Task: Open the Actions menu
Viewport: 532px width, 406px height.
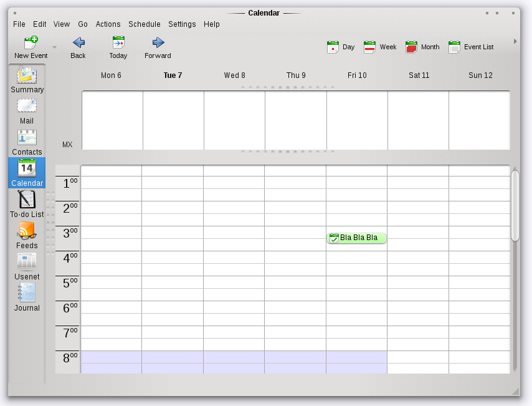Action: 108,24
